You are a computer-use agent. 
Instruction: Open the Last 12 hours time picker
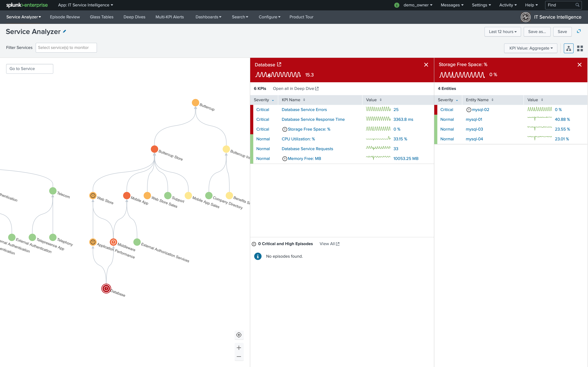tap(502, 32)
